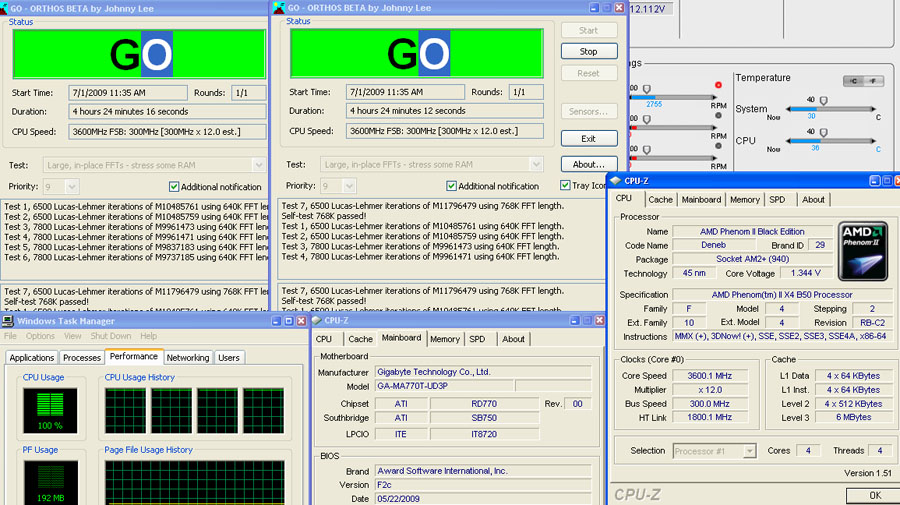Click the PF Usage meter showing 192 MB
Screen dimensions: 900x505
50,482
